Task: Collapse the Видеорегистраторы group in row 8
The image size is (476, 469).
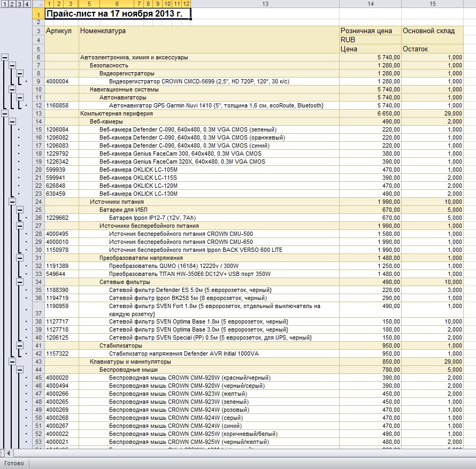Action: (x=20, y=73)
